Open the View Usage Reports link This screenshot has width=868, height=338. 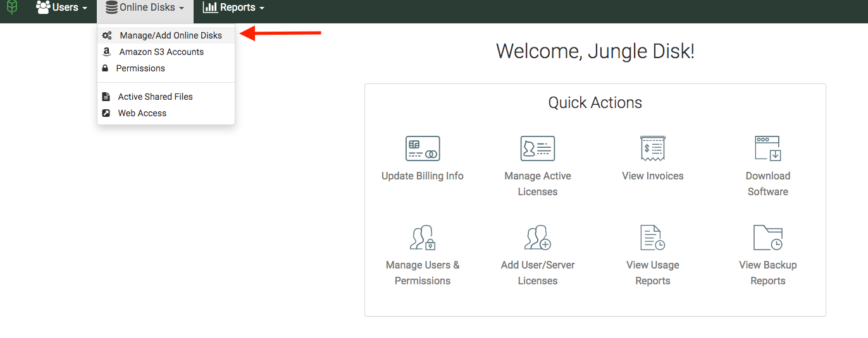pos(653,273)
